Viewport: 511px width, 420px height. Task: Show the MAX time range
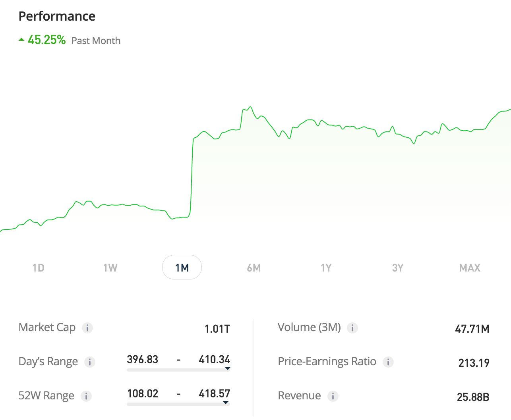(x=470, y=268)
